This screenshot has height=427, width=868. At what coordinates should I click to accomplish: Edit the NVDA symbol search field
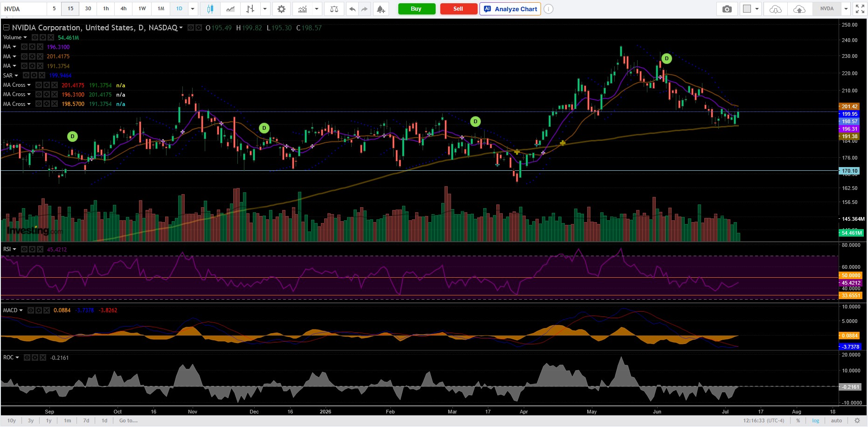click(23, 9)
